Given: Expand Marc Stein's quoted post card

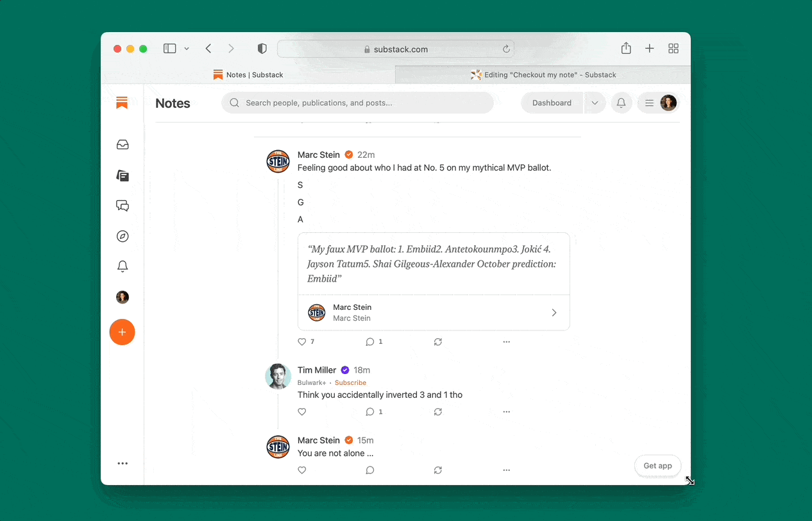Looking at the screenshot, I should pyautogui.click(x=554, y=312).
